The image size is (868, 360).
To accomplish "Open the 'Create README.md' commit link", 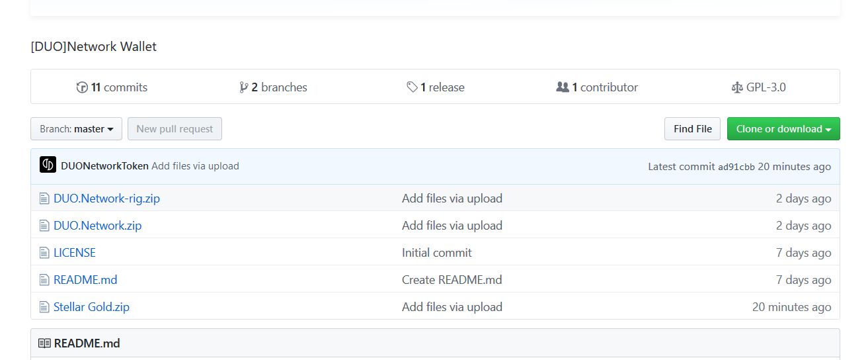I will [x=452, y=280].
